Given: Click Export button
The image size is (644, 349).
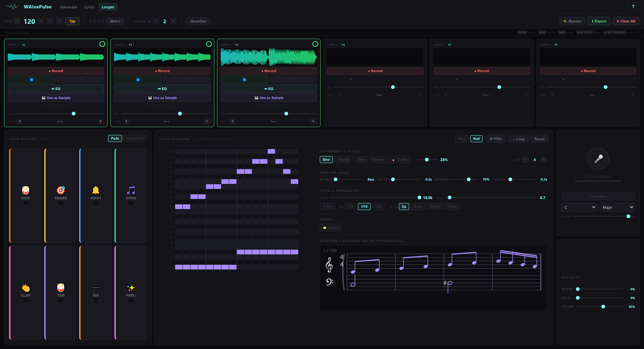Looking at the screenshot, I should point(599,21).
